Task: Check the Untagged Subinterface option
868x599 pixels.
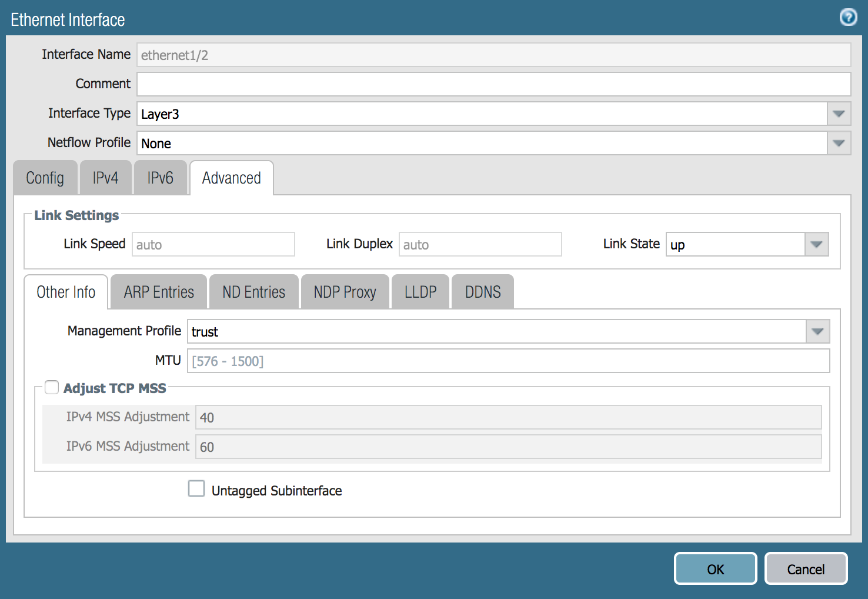Action: tap(196, 488)
